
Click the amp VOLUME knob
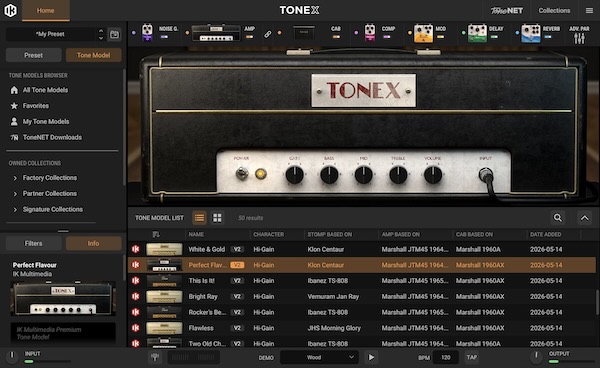[x=433, y=175]
